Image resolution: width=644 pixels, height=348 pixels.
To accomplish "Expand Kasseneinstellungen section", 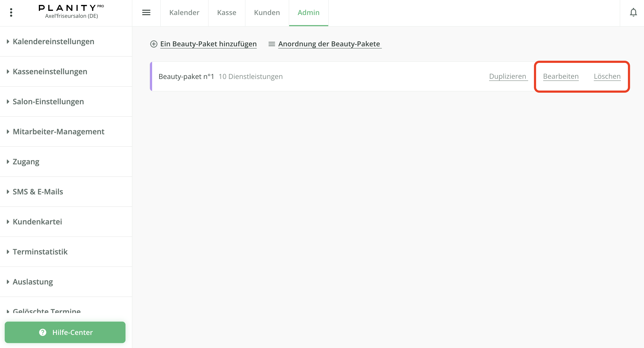I will pos(50,71).
